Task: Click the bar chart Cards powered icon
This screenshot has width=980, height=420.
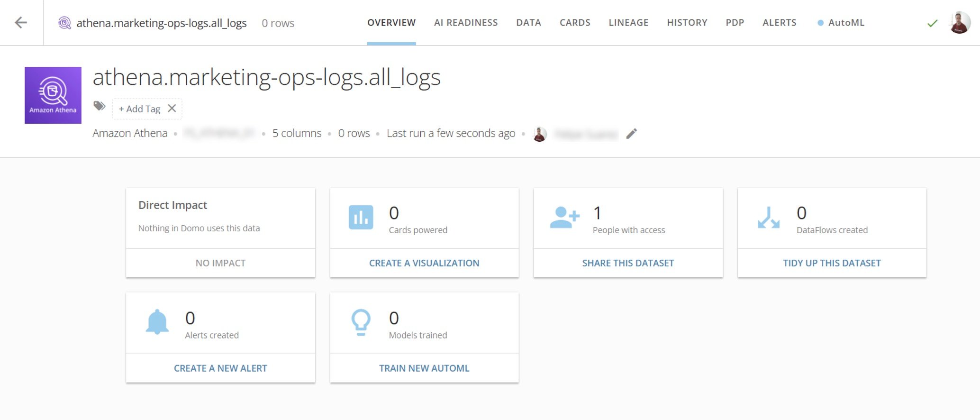Action: click(x=361, y=217)
